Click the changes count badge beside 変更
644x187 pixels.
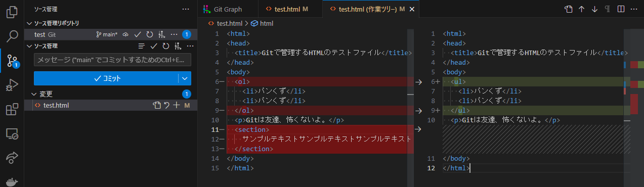pos(186,94)
